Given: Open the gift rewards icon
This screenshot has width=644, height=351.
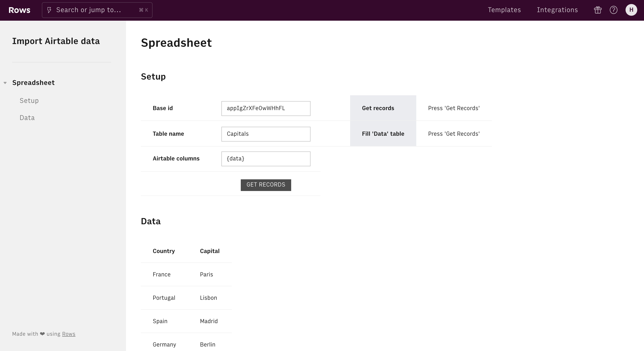Looking at the screenshot, I should [598, 10].
